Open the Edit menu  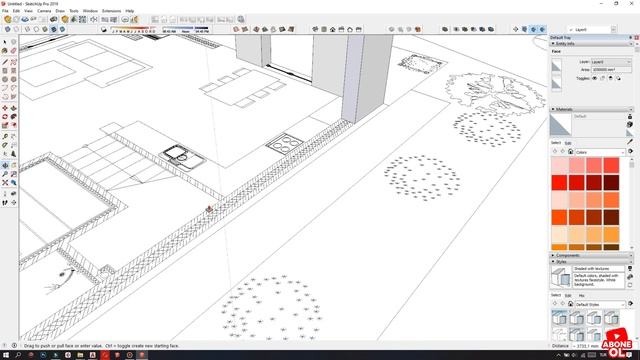coord(16,11)
